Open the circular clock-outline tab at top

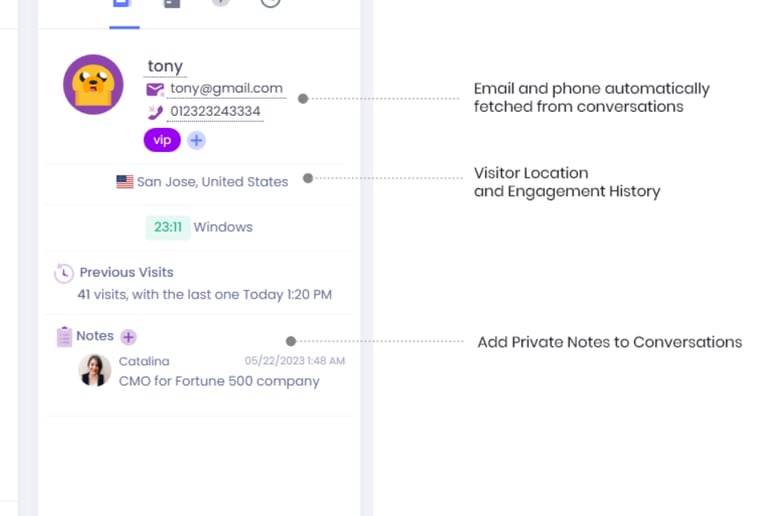click(x=270, y=3)
